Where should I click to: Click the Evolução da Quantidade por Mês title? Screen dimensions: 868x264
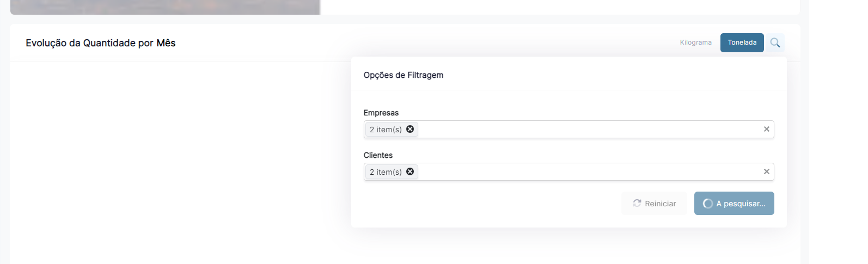coord(101,43)
